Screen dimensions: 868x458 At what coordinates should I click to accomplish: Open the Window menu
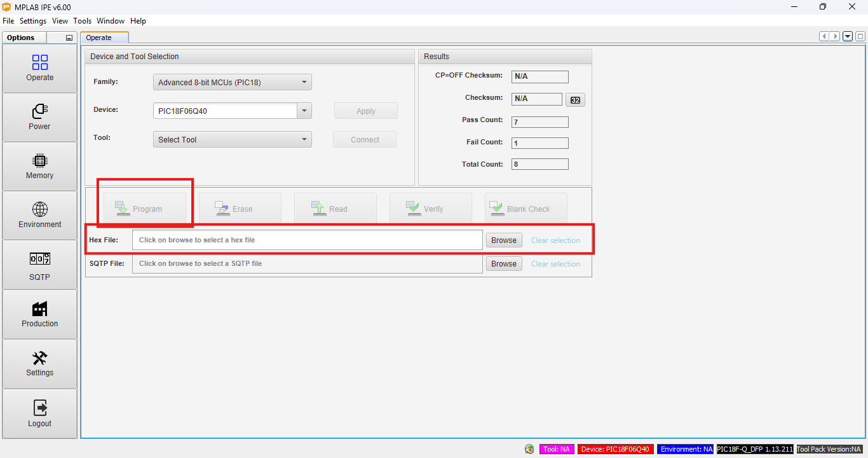tap(111, 21)
